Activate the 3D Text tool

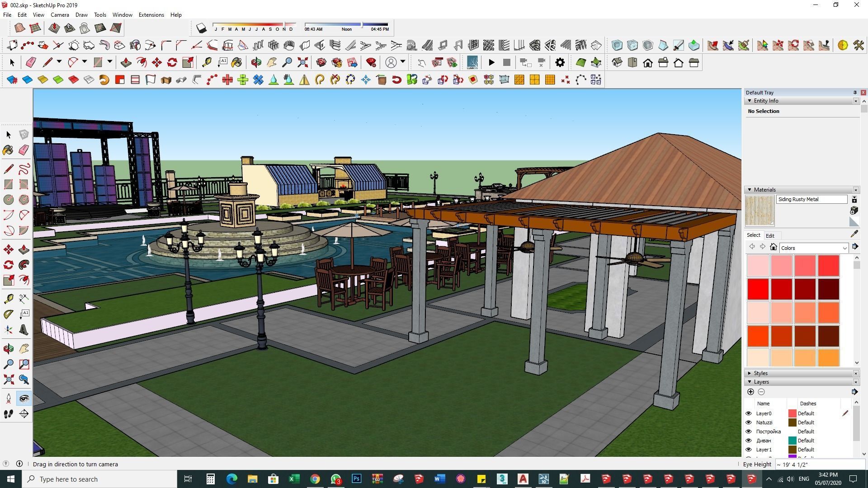click(24, 329)
